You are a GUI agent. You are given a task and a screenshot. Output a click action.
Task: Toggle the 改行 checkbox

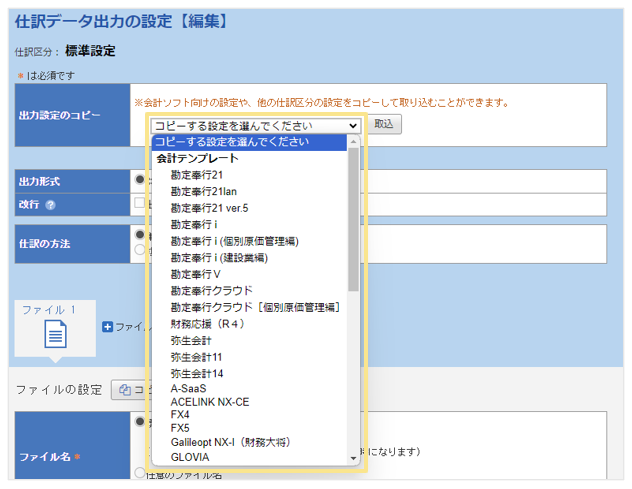coord(139,202)
